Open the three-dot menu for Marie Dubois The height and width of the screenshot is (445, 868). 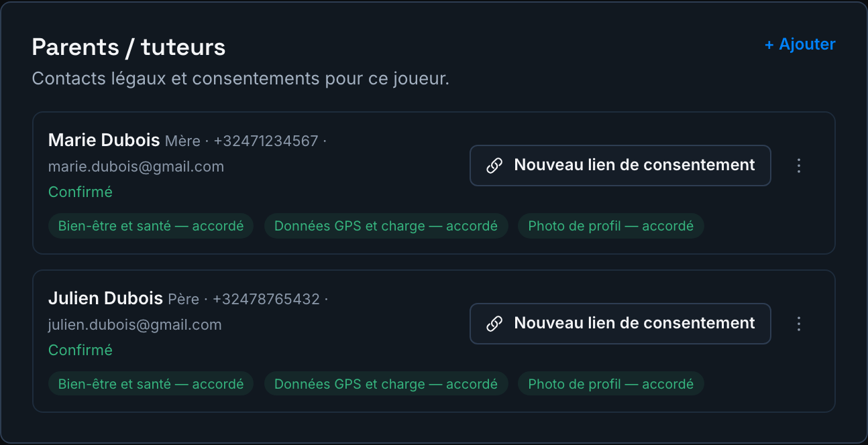pos(798,166)
